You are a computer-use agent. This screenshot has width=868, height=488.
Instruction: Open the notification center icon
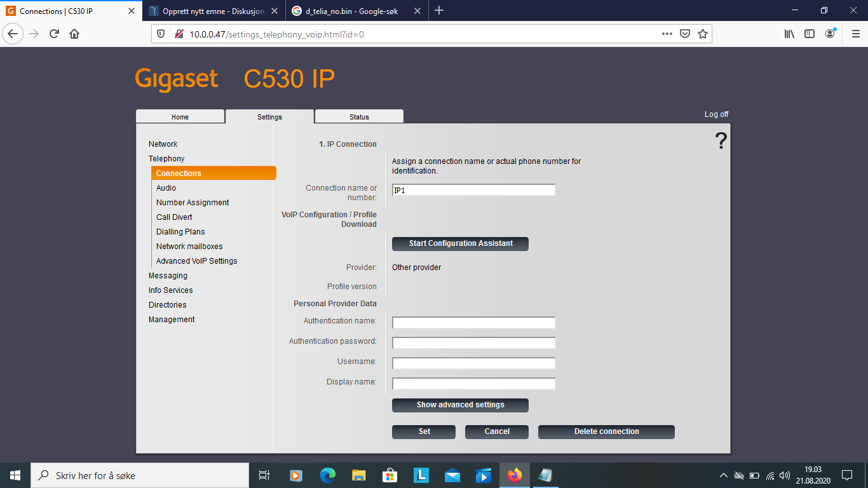(847, 475)
